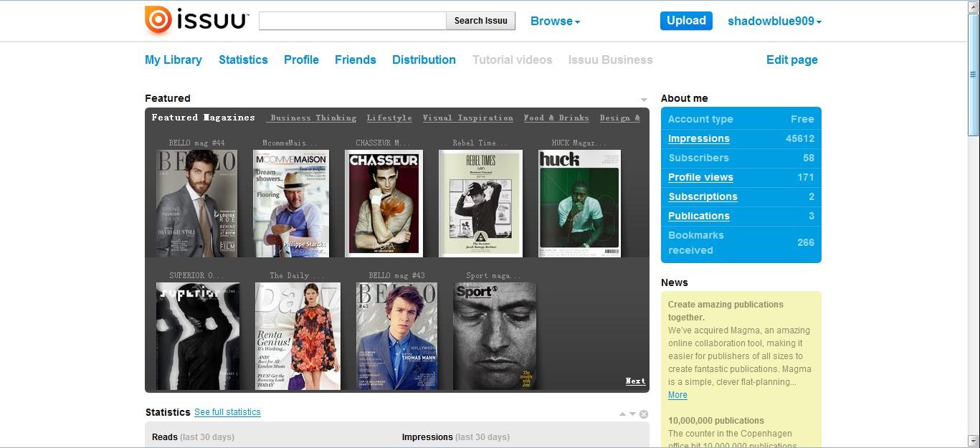This screenshot has height=448, width=980.
Task: Switch to the Friends tab
Action: 355,60
